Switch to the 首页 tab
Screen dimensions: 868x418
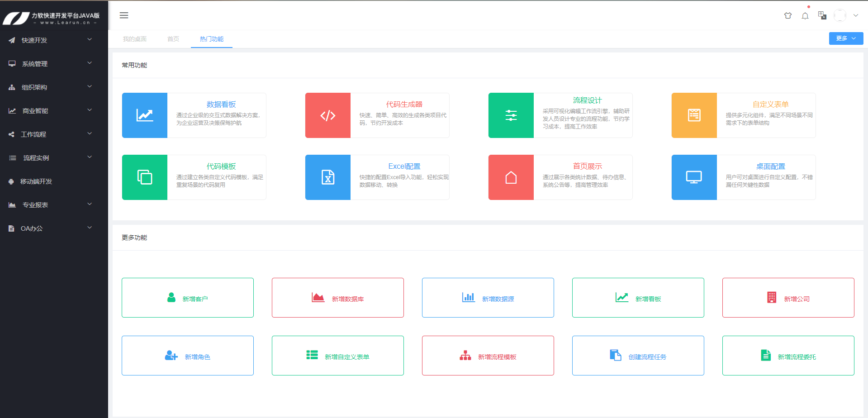[x=173, y=39]
